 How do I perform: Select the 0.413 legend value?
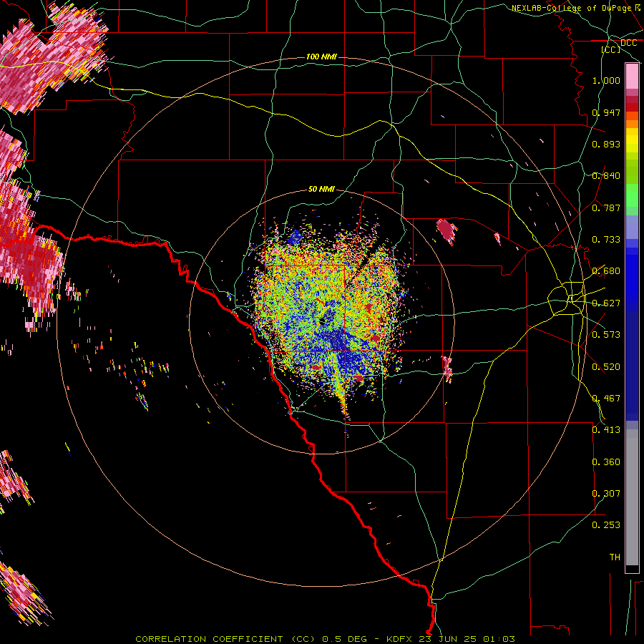[x=606, y=430]
